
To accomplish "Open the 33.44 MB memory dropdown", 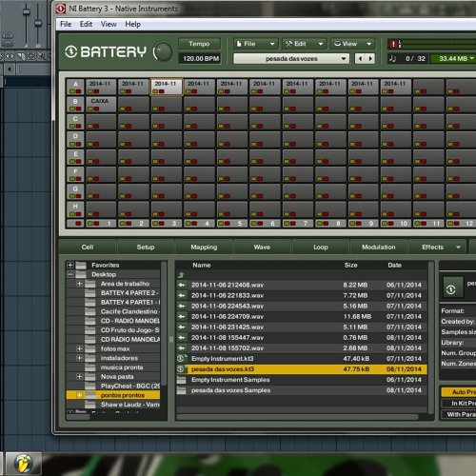I will (453, 58).
